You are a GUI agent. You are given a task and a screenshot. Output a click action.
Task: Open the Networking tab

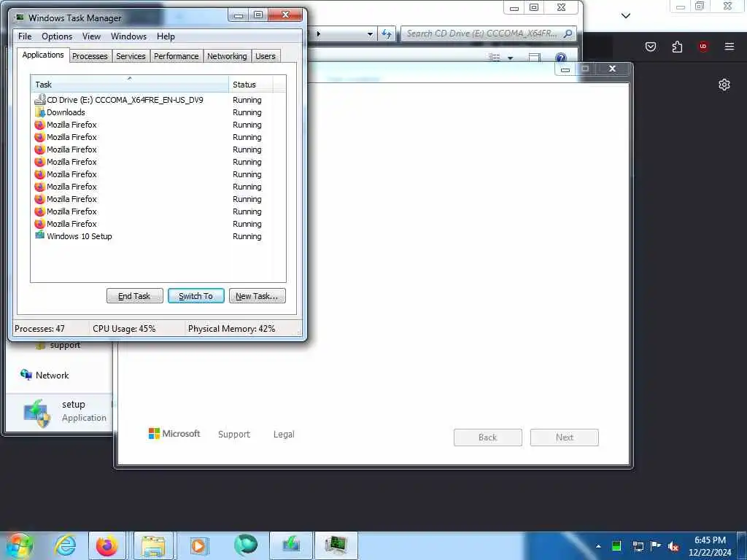click(227, 56)
